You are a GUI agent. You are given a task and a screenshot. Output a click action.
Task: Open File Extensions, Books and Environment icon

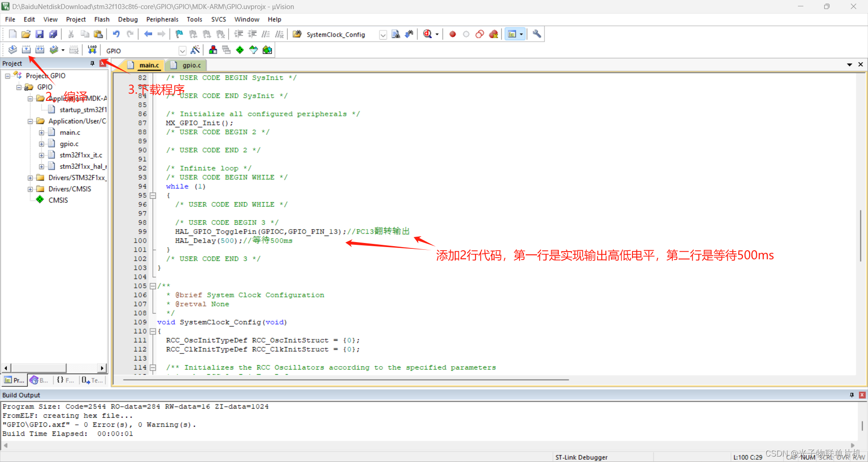[x=213, y=50]
